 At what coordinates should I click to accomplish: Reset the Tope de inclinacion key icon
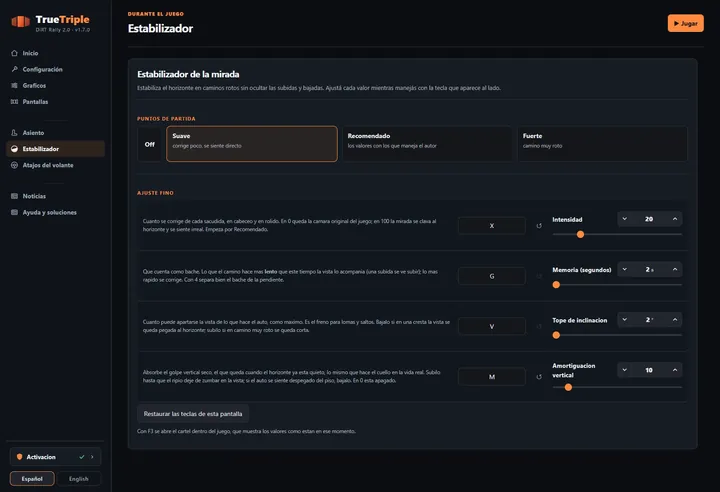click(x=539, y=327)
